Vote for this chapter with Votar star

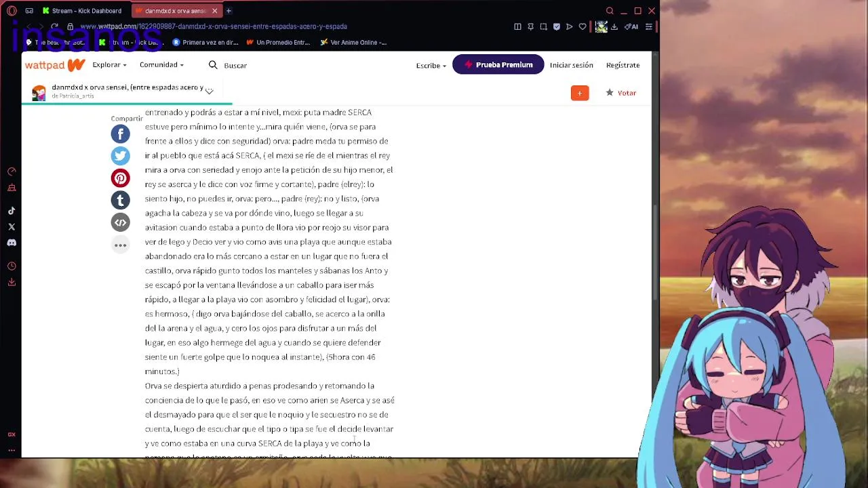621,93
